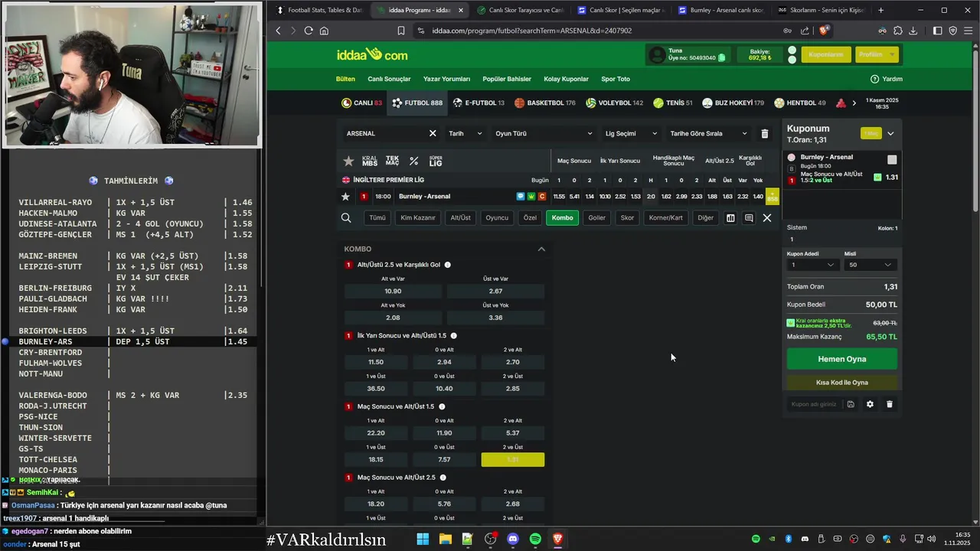980x551 pixels.
Task: Clear the ARSENAL search term
Action: pyautogui.click(x=433, y=133)
